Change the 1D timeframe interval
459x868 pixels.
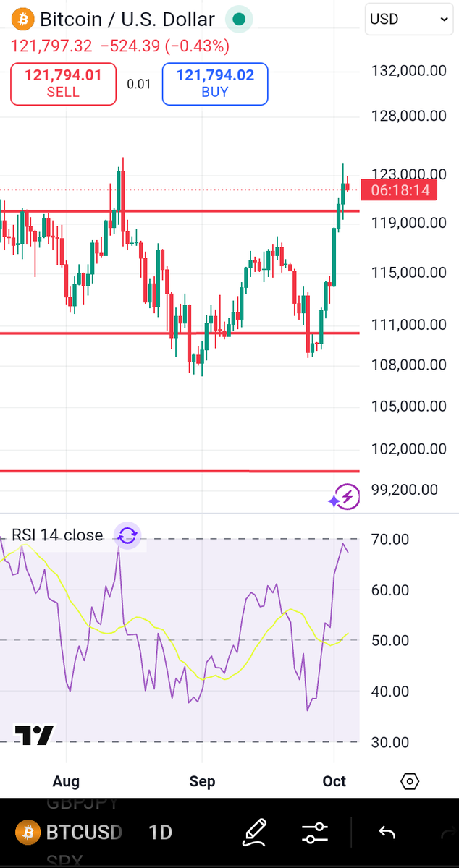160,832
